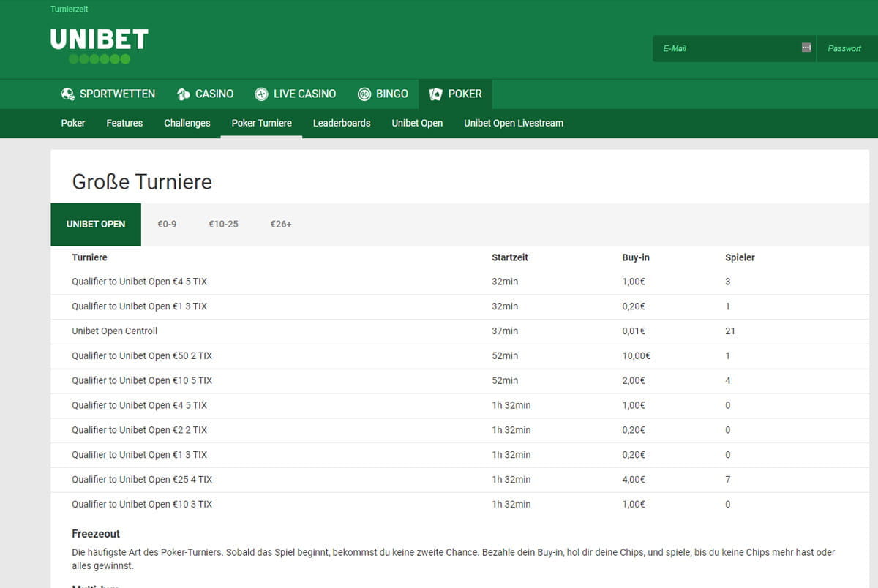The height and width of the screenshot is (588, 878).
Task: Click the Turniere column header
Action: coord(89,257)
